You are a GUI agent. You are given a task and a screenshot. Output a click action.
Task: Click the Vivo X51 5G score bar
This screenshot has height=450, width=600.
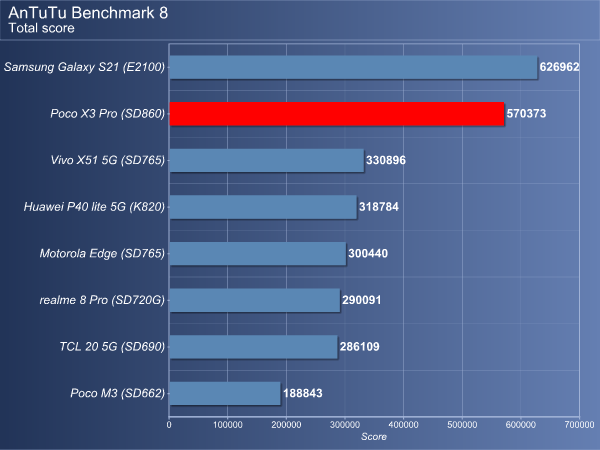pyautogui.click(x=266, y=160)
